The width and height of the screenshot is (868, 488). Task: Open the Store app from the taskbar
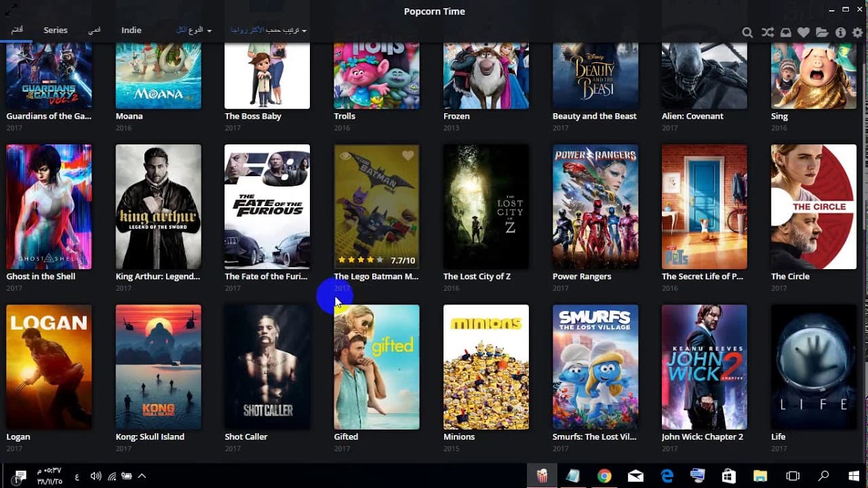pos(729,476)
